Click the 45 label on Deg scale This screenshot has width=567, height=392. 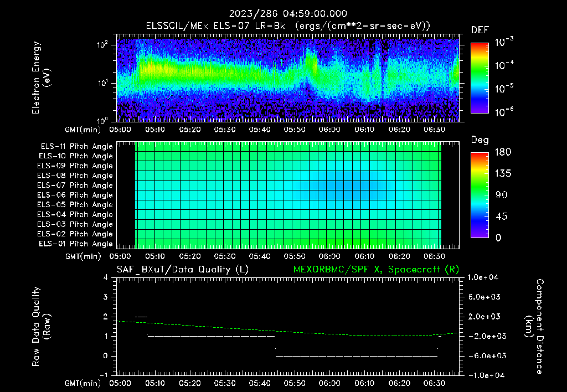[x=502, y=216]
